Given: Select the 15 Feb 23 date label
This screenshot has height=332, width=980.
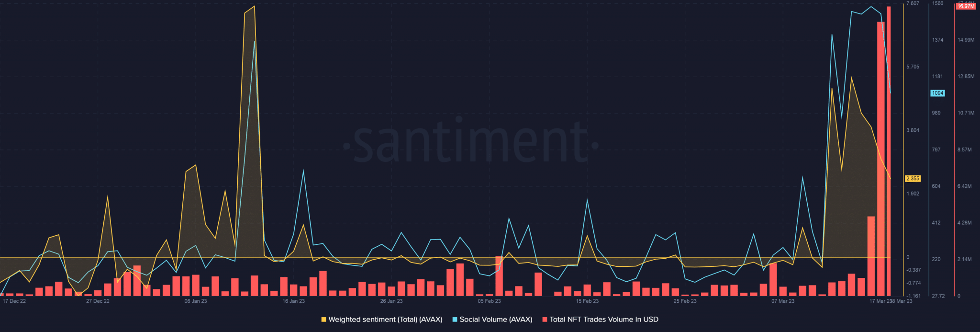Looking at the screenshot, I should pyautogui.click(x=587, y=301).
